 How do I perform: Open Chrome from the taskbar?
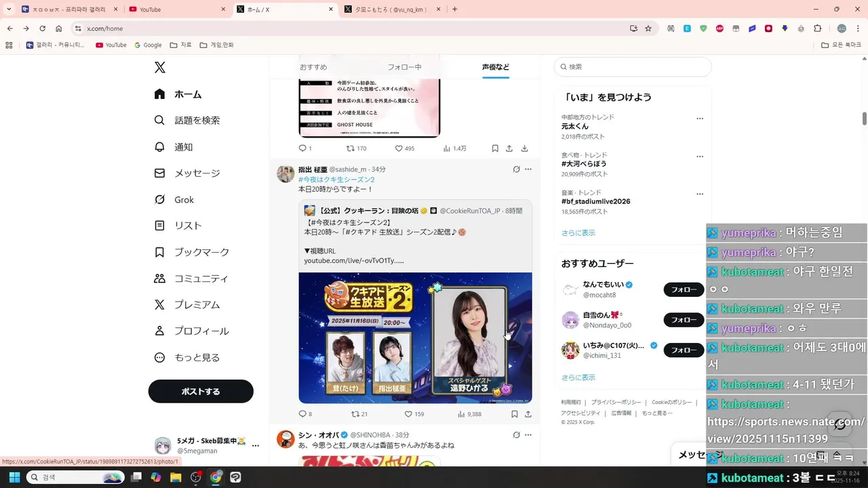216,477
